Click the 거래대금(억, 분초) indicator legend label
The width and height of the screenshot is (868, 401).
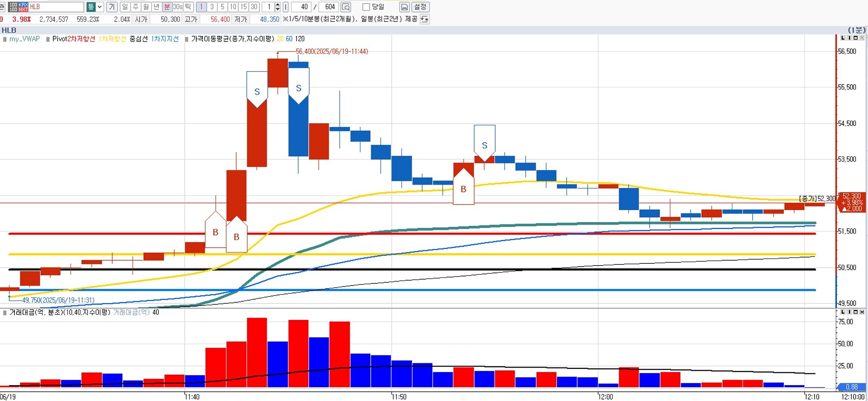click(x=60, y=312)
